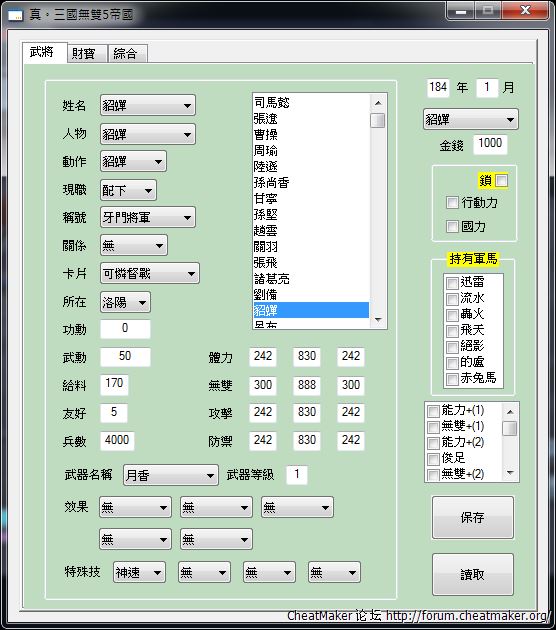Image resolution: width=556 pixels, height=630 pixels.
Task: Open the 武器名稱 月香 dropdown
Action: pos(171,475)
